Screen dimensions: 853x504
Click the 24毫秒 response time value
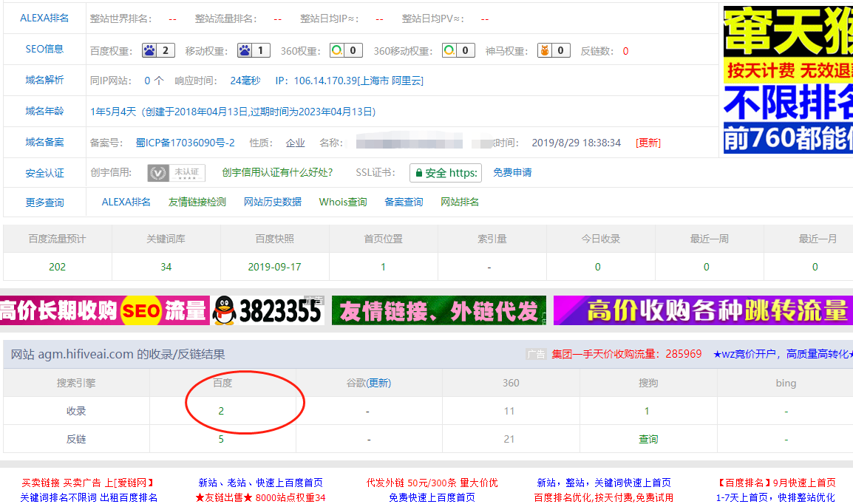click(x=245, y=81)
